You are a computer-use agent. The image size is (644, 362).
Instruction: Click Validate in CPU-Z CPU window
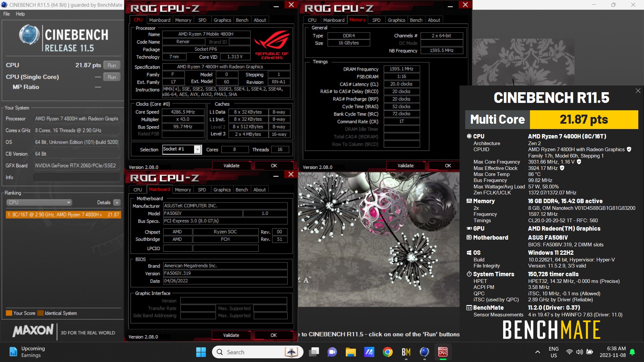(231, 166)
